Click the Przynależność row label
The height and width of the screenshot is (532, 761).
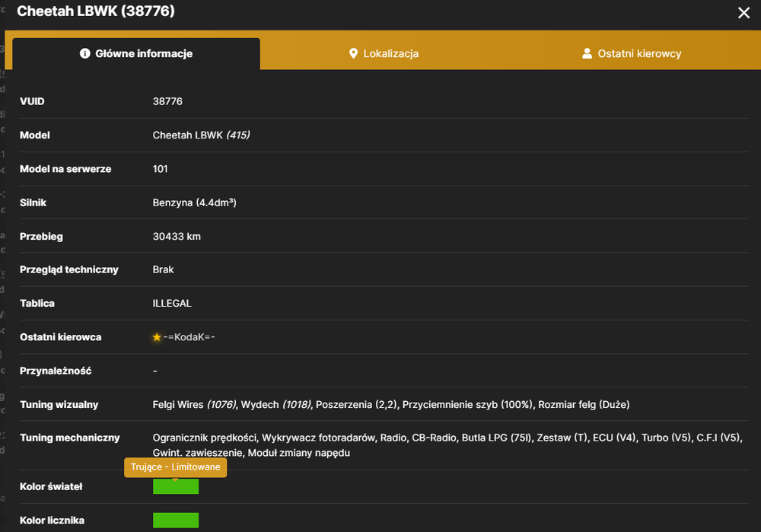coord(56,371)
